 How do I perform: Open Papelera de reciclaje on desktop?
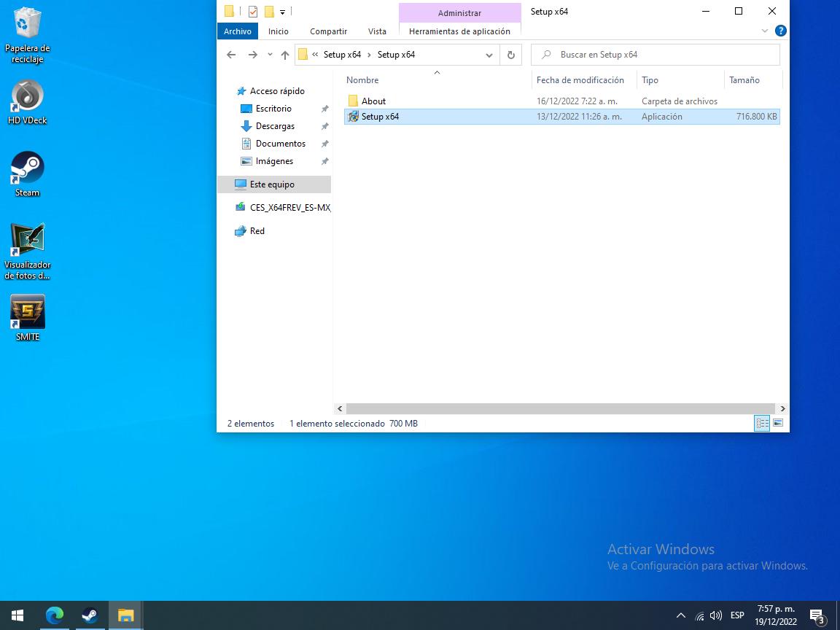coord(28,24)
